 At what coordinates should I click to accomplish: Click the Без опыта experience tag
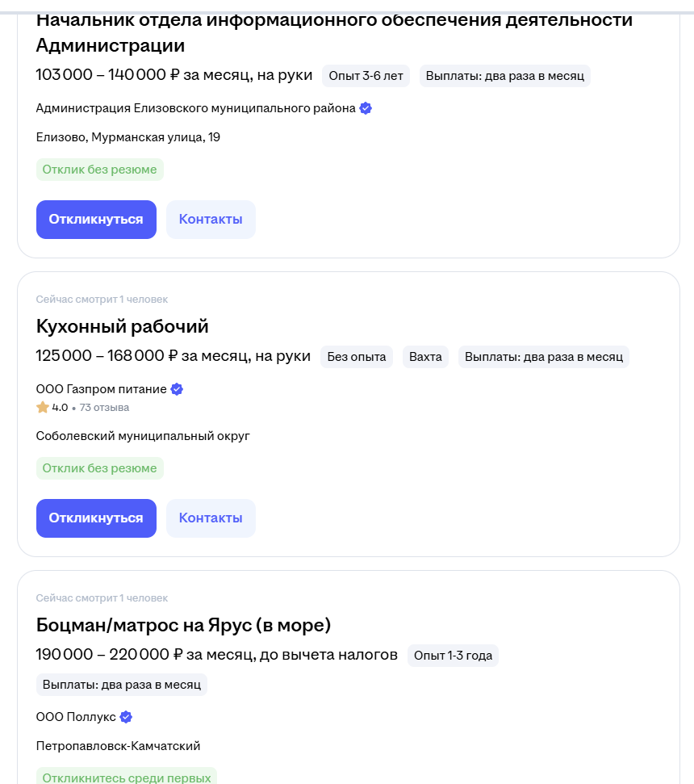pos(357,357)
